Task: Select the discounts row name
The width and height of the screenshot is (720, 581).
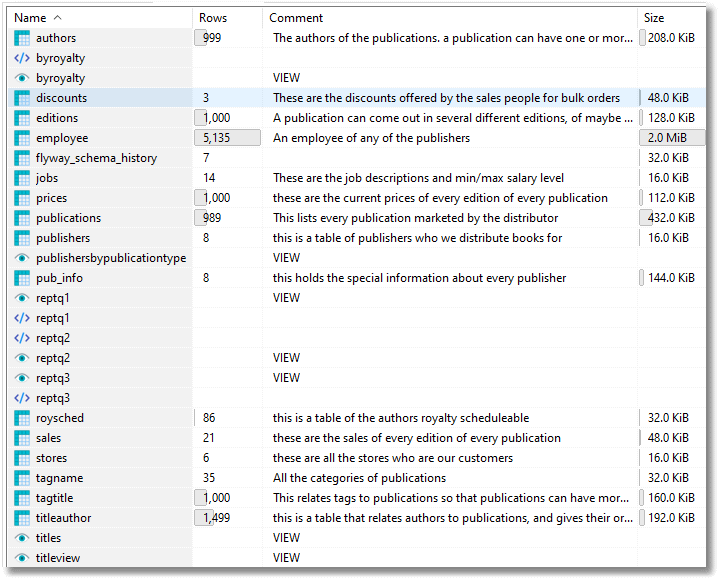Action: click(62, 98)
